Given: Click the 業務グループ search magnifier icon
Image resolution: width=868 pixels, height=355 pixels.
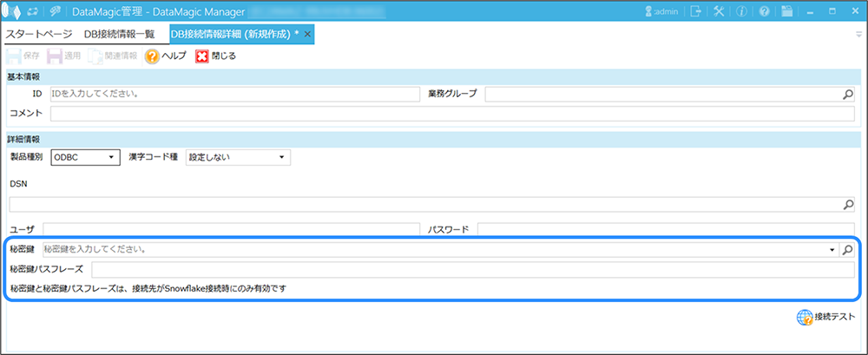Looking at the screenshot, I should point(848,95).
